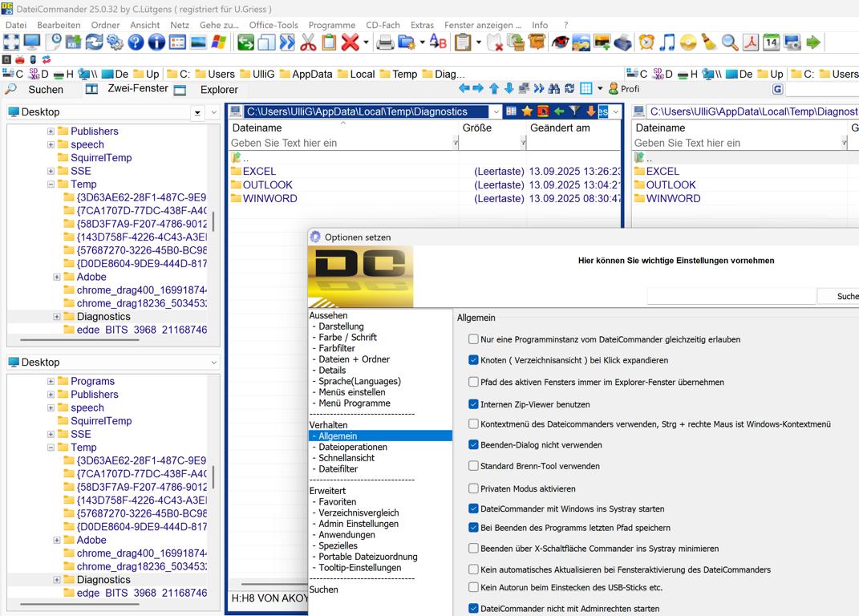Screen dimensions: 859x616
Task: Select 'Dateioperationen' in options list
Action: click(353, 447)
